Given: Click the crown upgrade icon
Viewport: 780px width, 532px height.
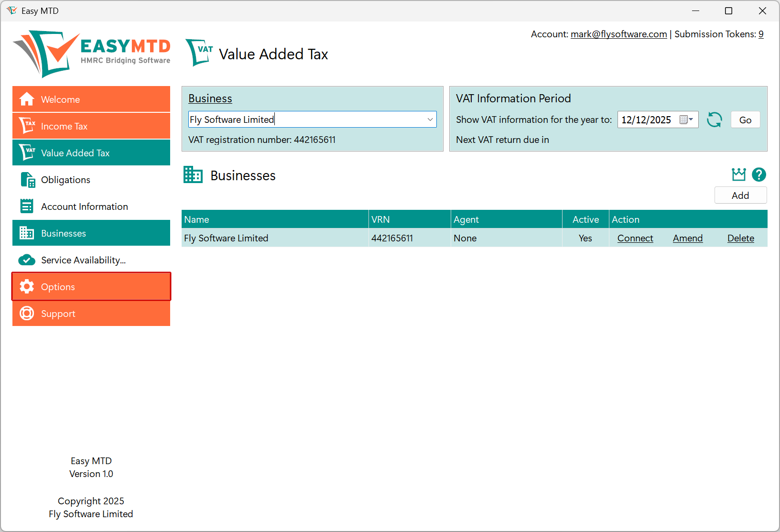Looking at the screenshot, I should click(x=738, y=174).
